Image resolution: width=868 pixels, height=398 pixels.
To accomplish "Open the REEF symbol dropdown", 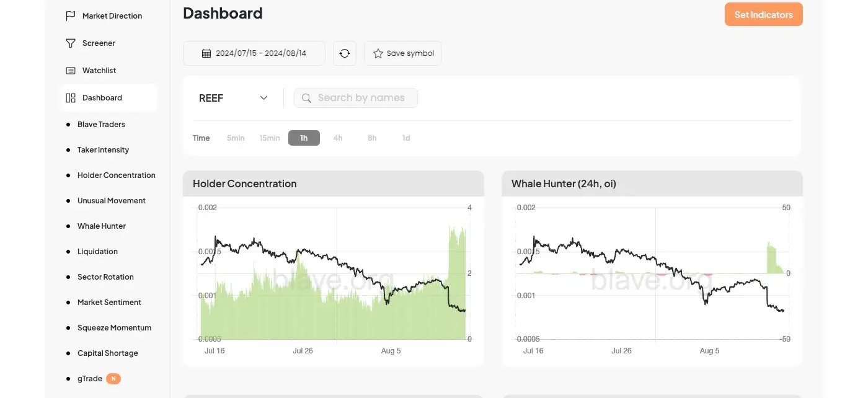I will click(x=233, y=98).
